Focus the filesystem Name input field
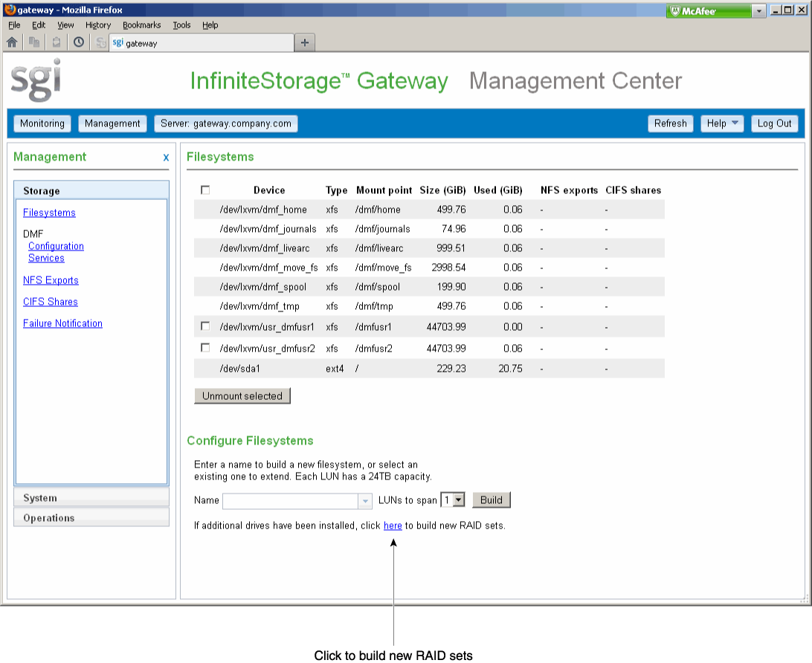 (x=291, y=500)
